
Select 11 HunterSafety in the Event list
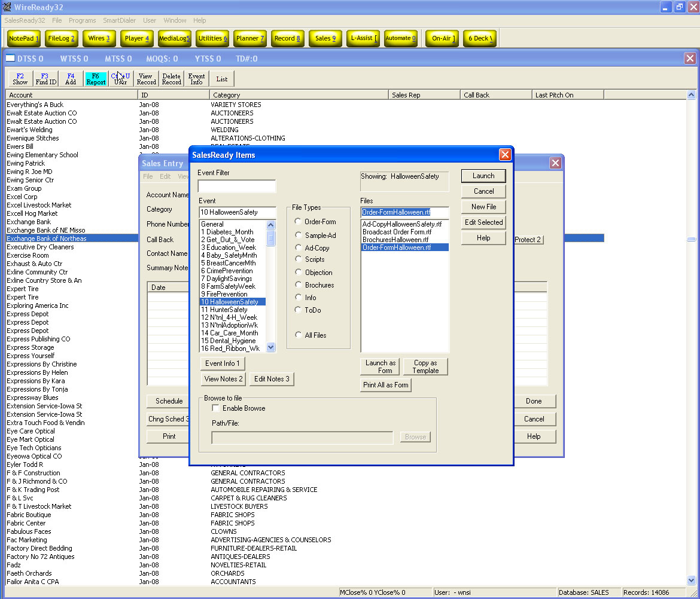pyautogui.click(x=233, y=310)
